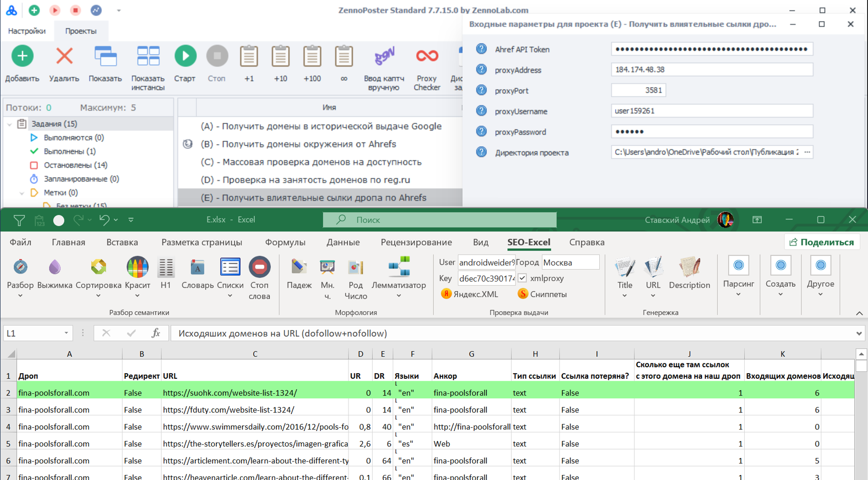Screen dimensions: 868x480
Task: Switch to the Настройки tab in ZennoPoster
Action: [x=27, y=31]
